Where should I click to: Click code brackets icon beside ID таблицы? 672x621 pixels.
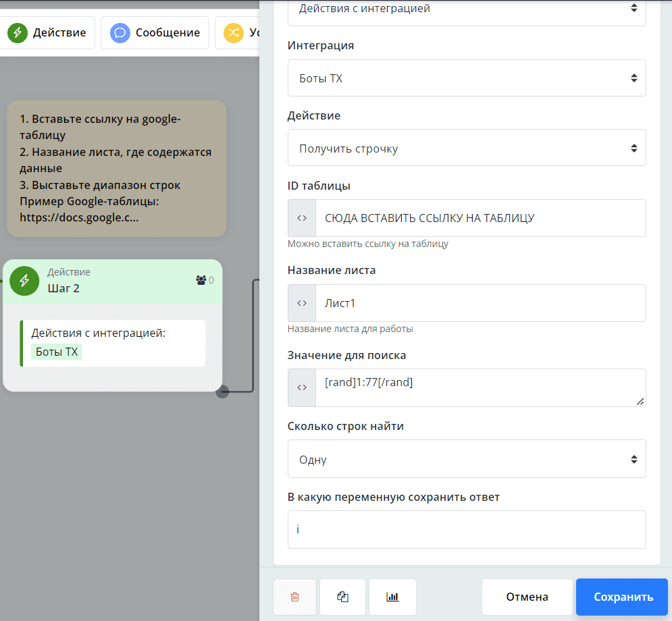point(302,218)
